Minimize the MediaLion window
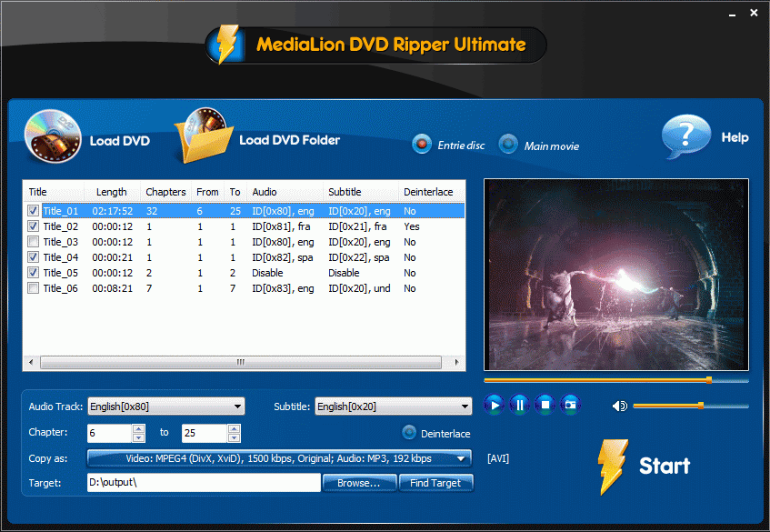The width and height of the screenshot is (770, 532). [x=732, y=14]
